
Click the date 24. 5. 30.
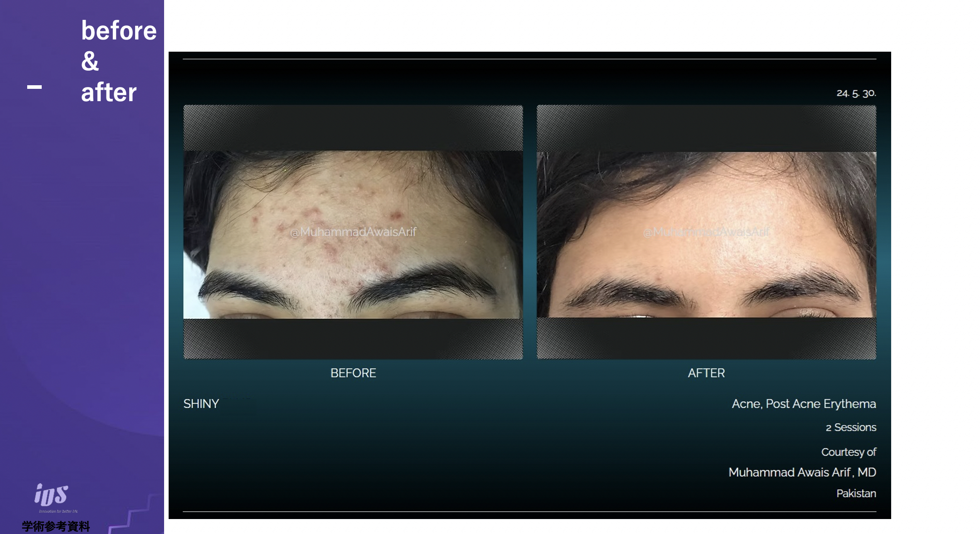click(x=856, y=93)
